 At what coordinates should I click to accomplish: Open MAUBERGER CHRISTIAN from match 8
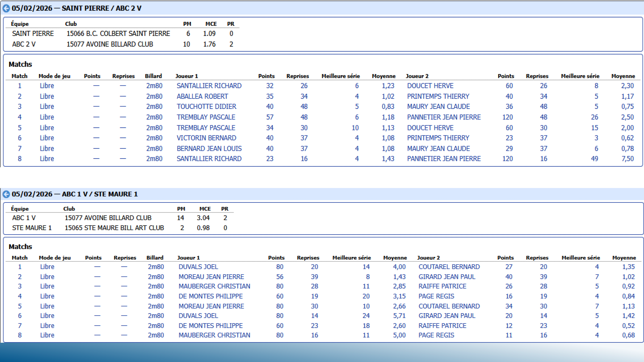[x=214, y=335]
